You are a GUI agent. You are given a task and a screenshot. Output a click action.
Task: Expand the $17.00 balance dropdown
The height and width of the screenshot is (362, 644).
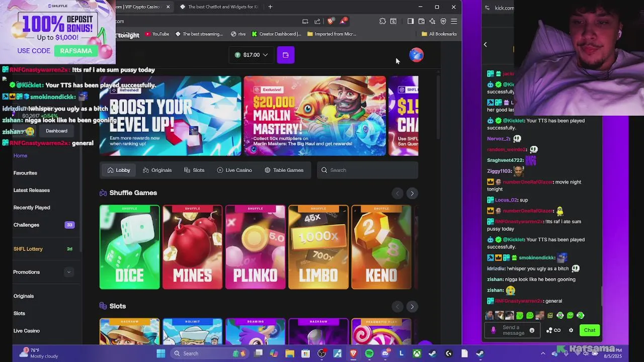[x=252, y=55]
